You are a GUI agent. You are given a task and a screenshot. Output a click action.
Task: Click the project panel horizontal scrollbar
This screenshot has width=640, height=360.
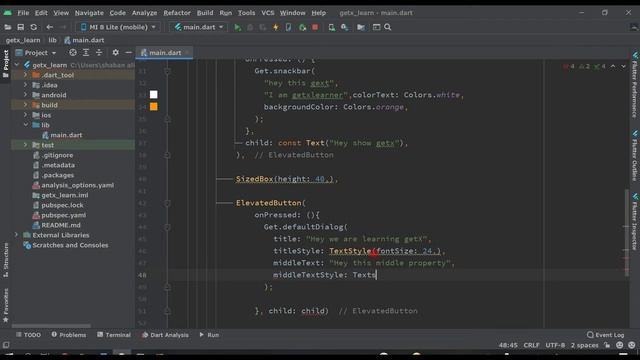51,326
